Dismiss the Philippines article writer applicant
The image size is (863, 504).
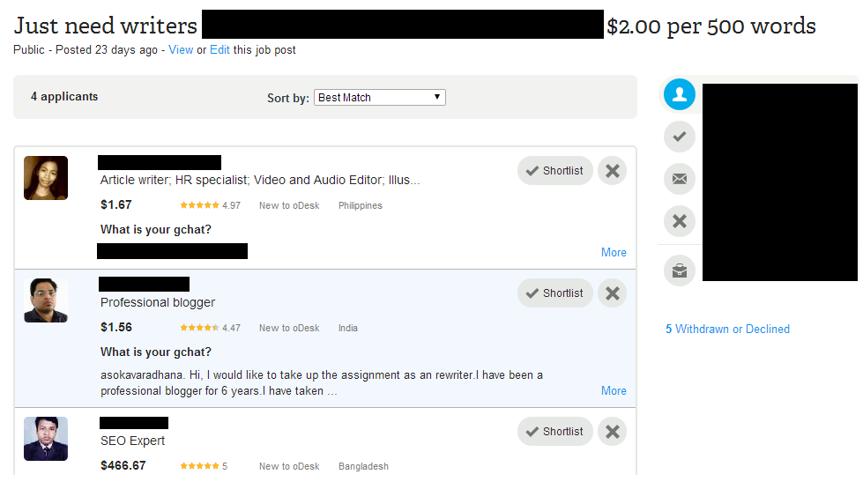click(613, 171)
